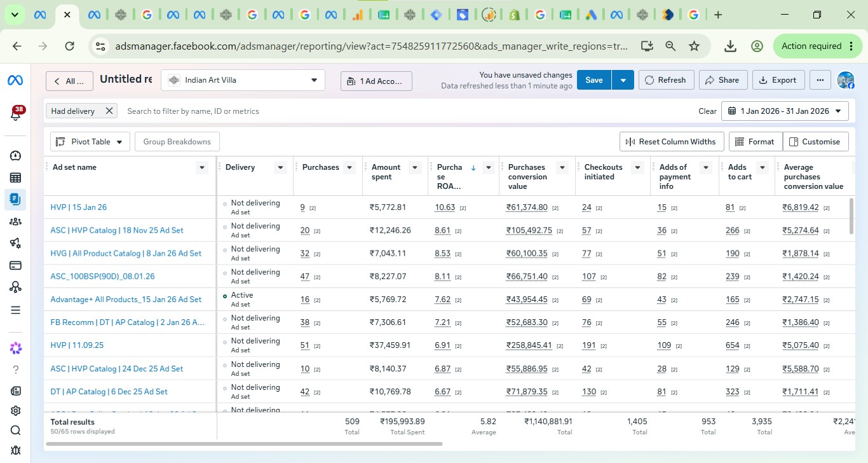Open Delivery column menu arrow
This screenshot has width=868, height=463.
point(280,168)
